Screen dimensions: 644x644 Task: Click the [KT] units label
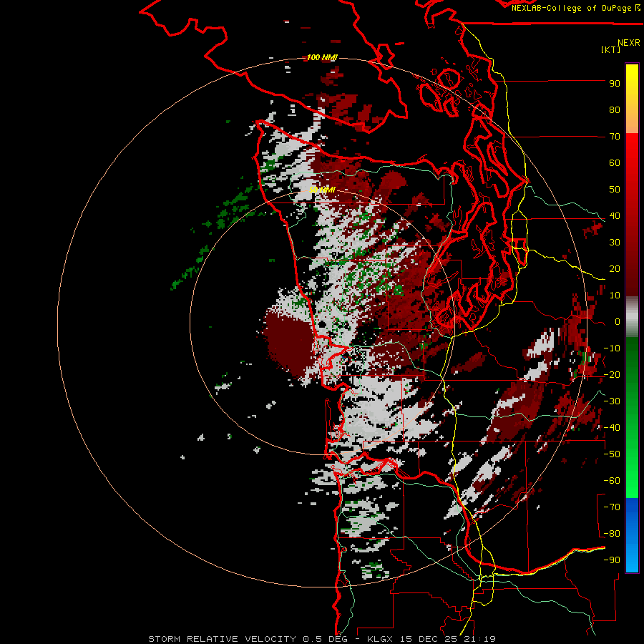(x=610, y=49)
